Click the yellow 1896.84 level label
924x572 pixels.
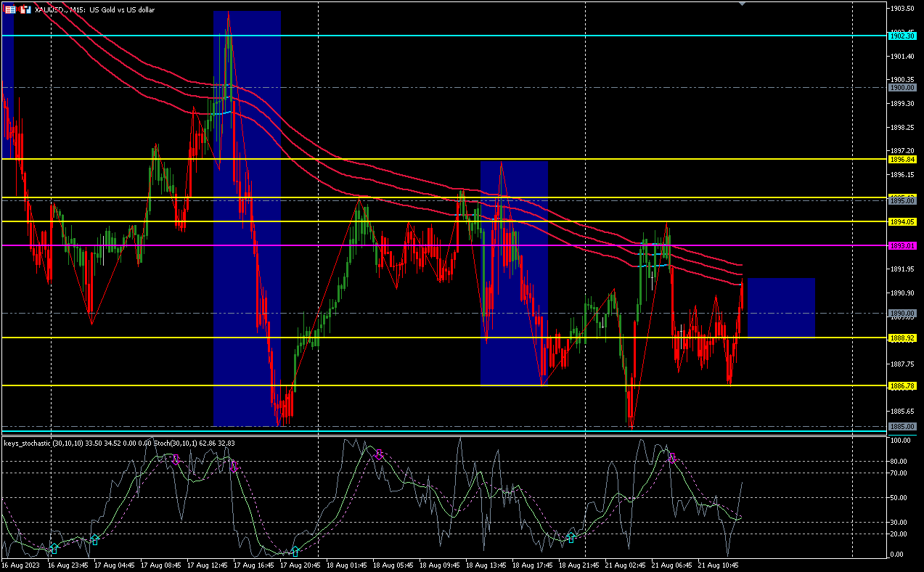click(x=902, y=159)
